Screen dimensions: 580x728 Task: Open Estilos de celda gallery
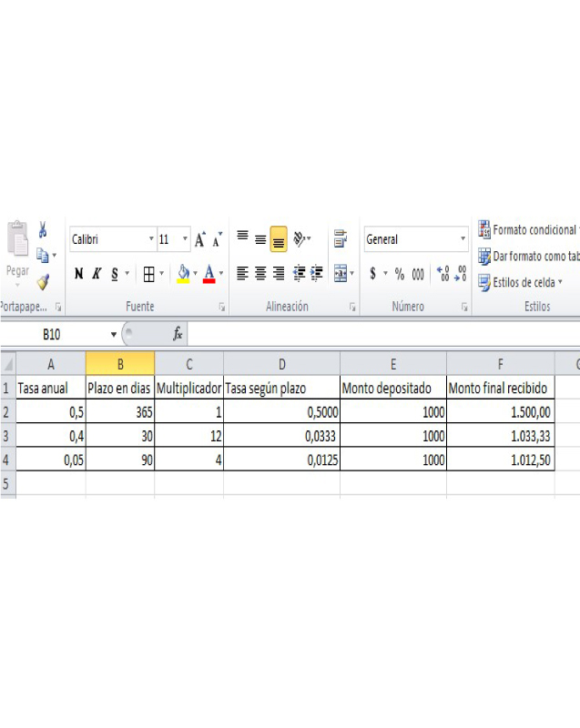click(x=520, y=282)
